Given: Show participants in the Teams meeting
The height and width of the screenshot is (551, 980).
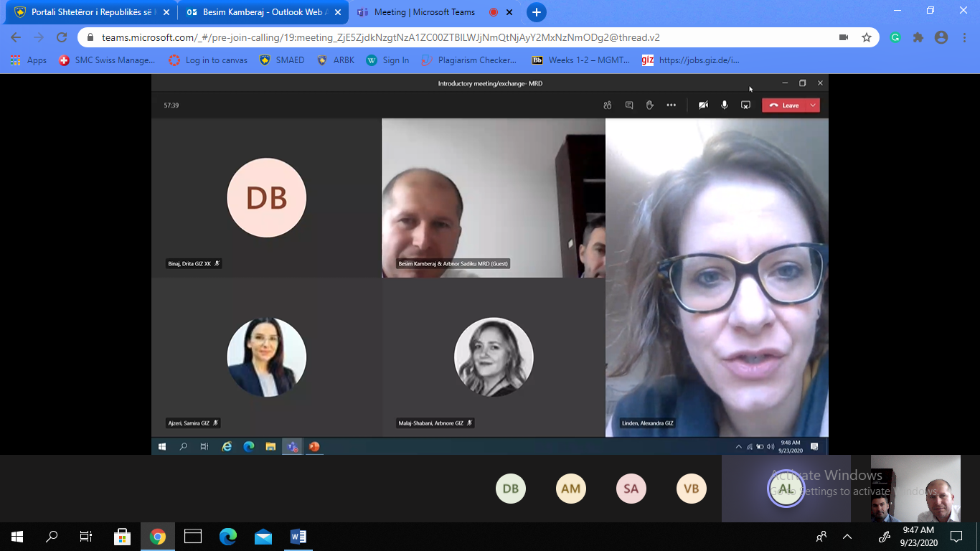Looking at the screenshot, I should (x=608, y=105).
